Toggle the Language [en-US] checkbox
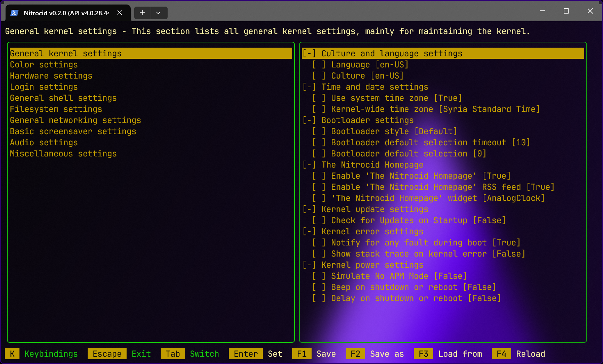The width and height of the screenshot is (603, 364). click(x=319, y=65)
